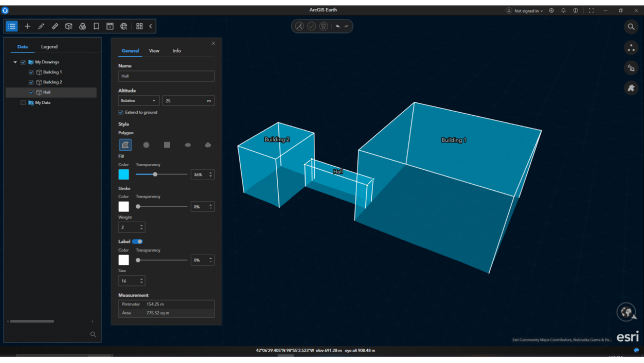Uncheck the Hall layer checkbox
The height and width of the screenshot is (363, 644).
click(31, 93)
